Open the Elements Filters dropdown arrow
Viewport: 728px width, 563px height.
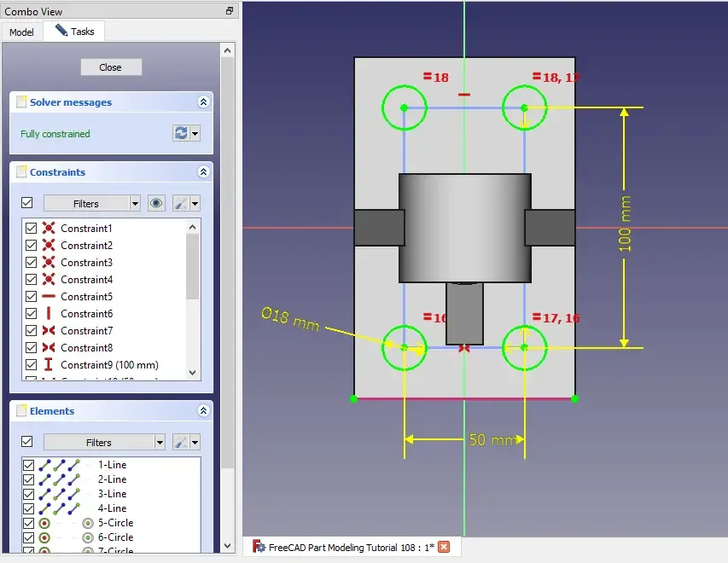(x=160, y=443)
